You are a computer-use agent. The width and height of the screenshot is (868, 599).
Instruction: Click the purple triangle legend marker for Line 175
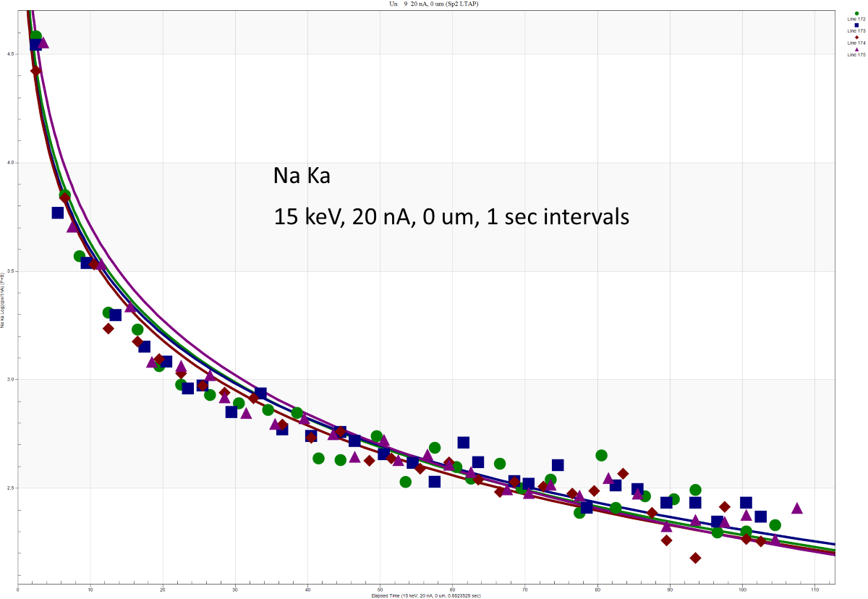[x=856, y=49]
